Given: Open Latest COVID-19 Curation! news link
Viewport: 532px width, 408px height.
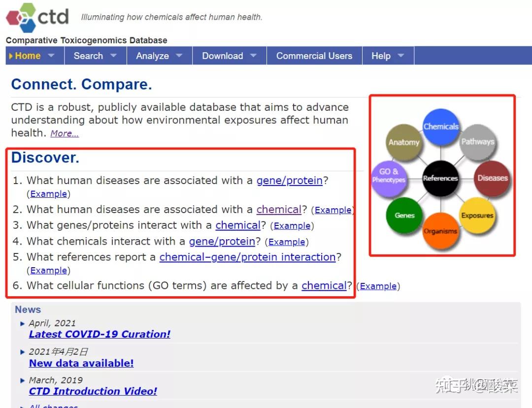Looking at the screenshot, I should coord(100,334).
